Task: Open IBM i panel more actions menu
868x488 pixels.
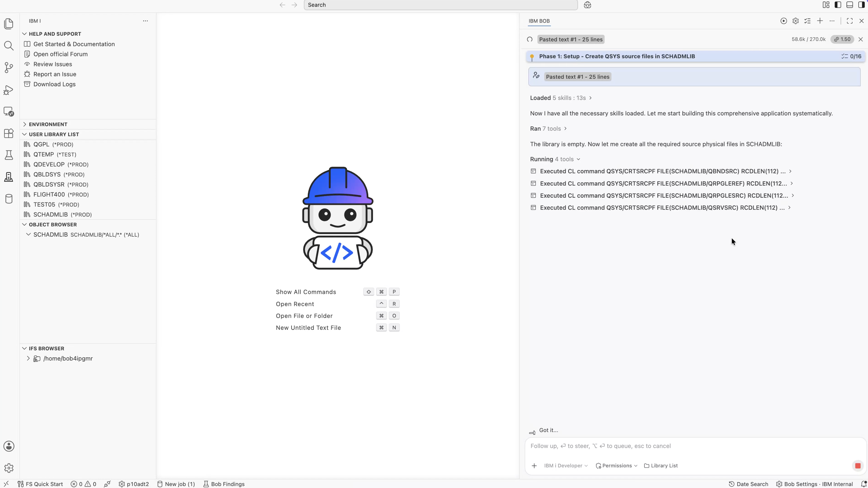Action: point(145,21)
